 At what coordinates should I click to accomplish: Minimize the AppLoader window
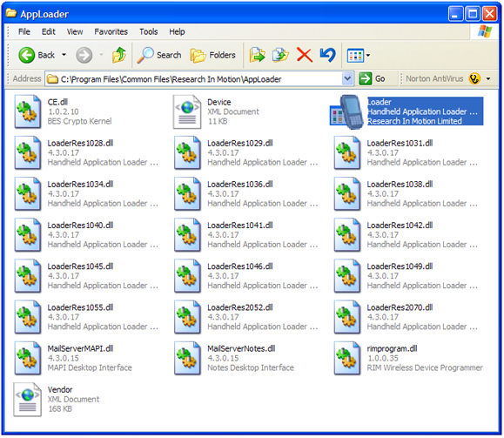point(455,14)
